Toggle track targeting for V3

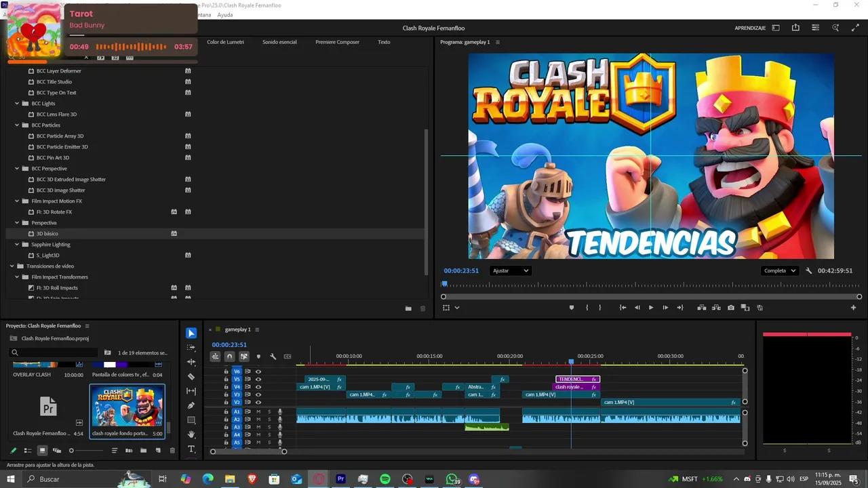click(237, 394)
